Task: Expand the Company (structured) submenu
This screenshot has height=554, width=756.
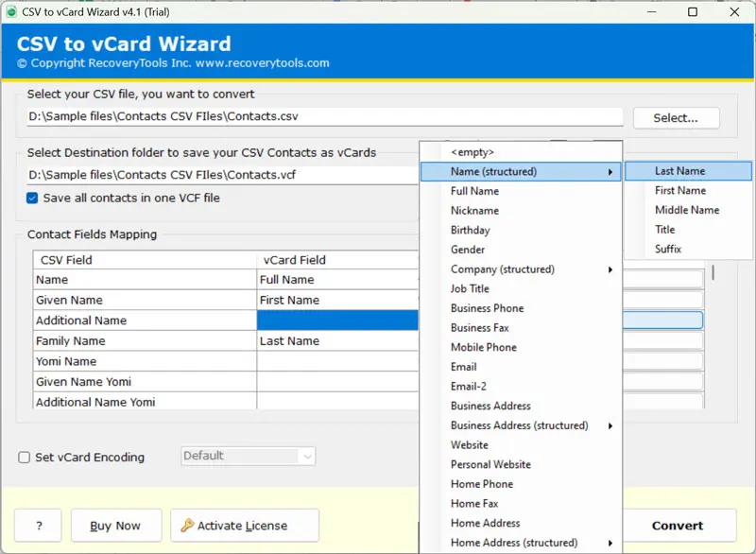Action: point(521,269)
